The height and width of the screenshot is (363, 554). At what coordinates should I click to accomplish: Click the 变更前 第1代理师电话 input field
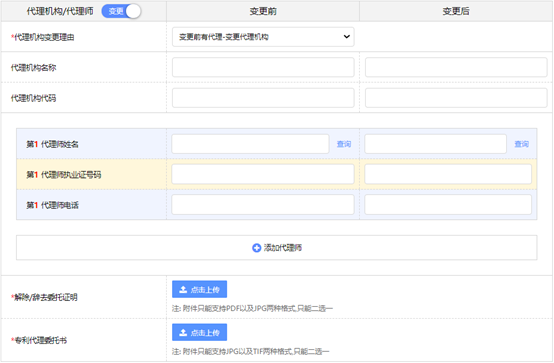coord(263,205)
